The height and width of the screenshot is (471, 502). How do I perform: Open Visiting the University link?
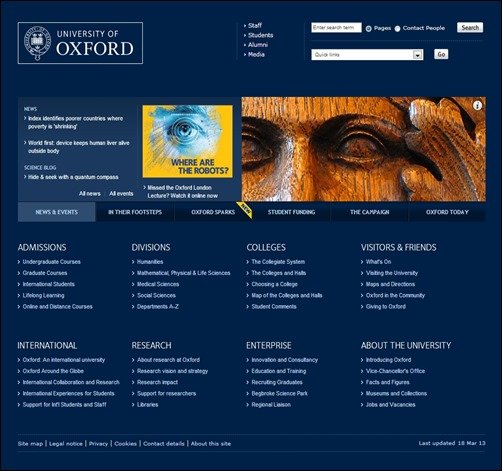coord(392,273)
